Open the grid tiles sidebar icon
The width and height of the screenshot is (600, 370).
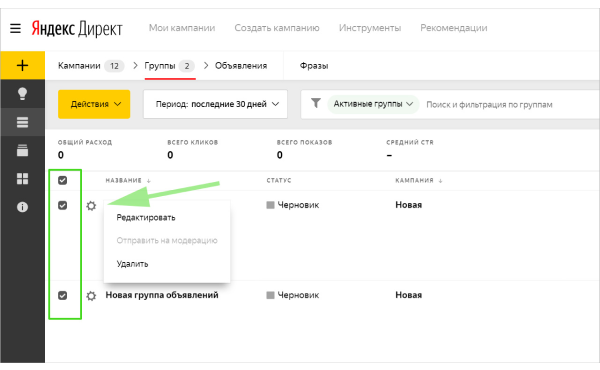[23, 179]
